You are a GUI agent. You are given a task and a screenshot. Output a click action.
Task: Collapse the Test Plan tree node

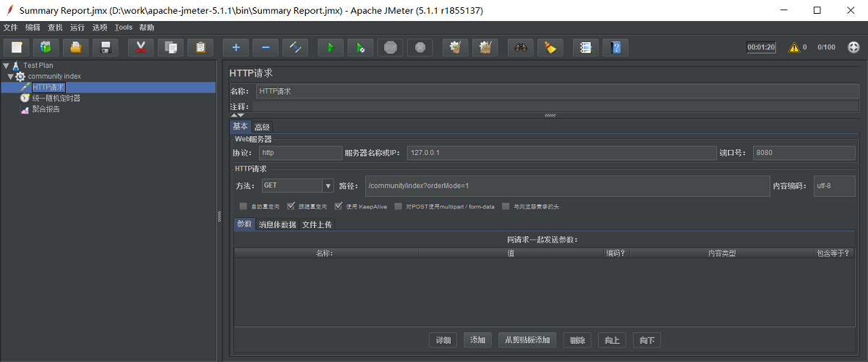tap(7, 65)
